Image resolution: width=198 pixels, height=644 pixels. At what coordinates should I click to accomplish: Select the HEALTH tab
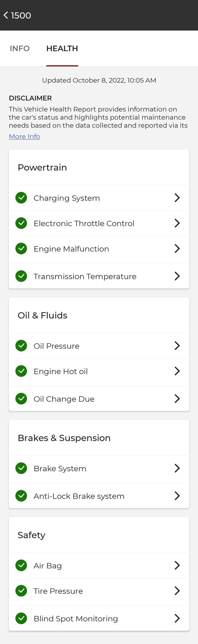pyautogui.click(x=62, y=49)
